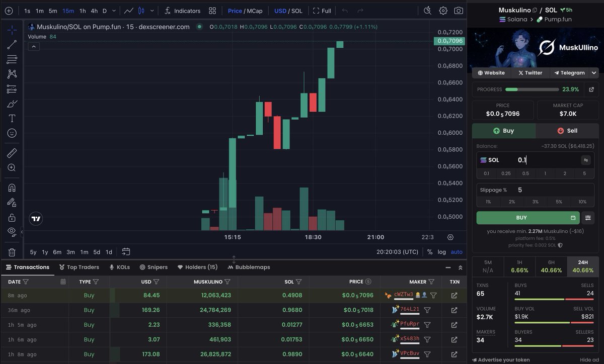Expand the timeframe dropdown arrow
The image size is (604, 364).
114,11
